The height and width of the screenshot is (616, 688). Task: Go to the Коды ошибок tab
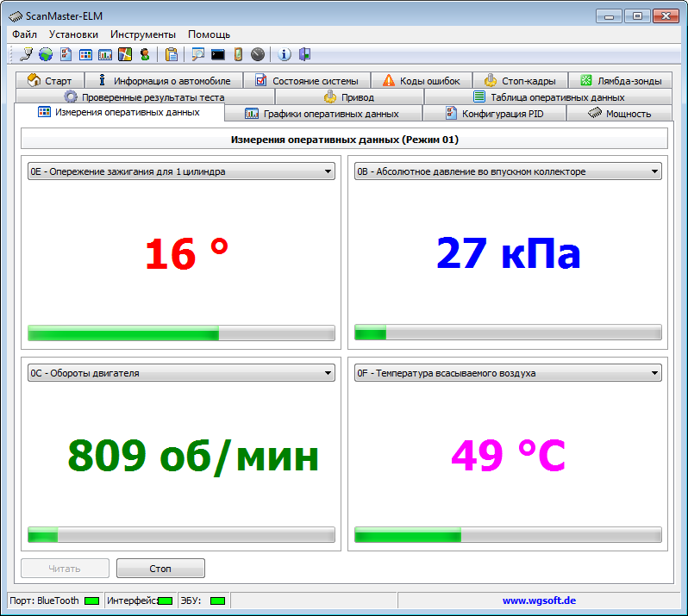point(422,81)
